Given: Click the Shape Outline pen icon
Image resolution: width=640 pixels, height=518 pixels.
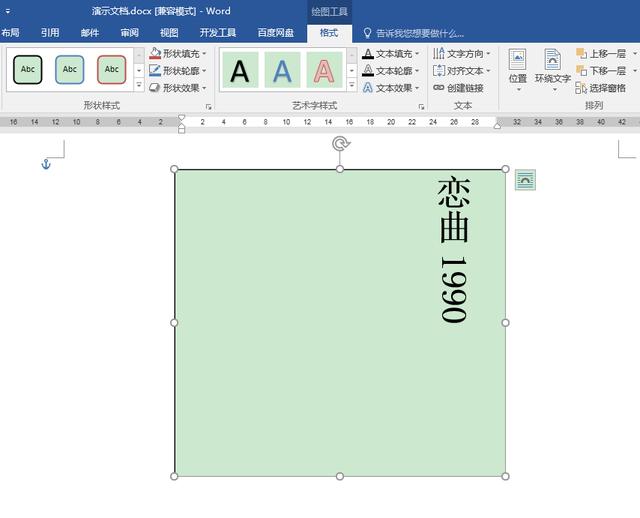Looking at the screenshot, I should 155,71.
